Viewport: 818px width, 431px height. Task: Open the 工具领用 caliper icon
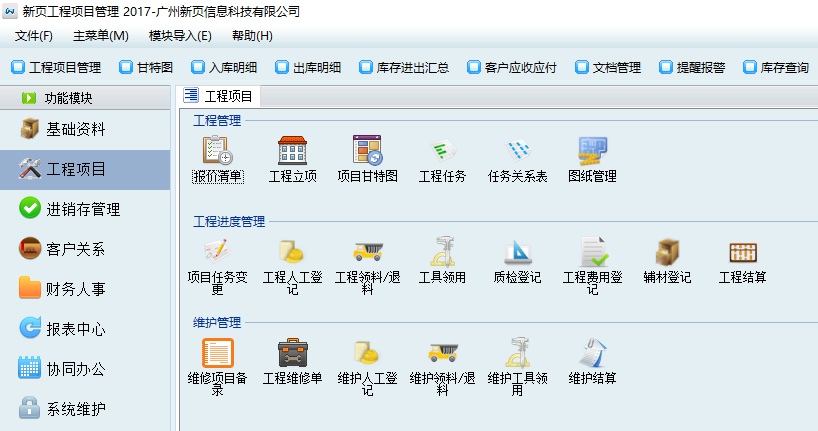coord(442,252)
